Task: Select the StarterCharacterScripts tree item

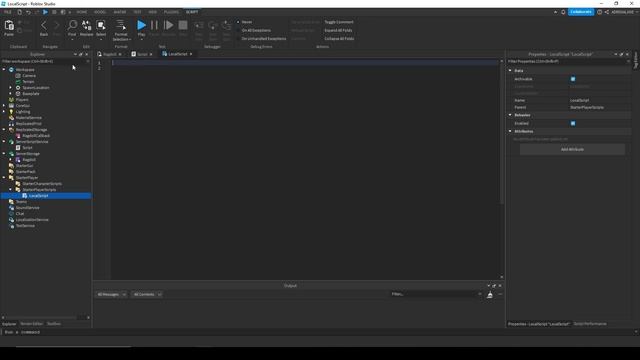Action: [42, 184]
